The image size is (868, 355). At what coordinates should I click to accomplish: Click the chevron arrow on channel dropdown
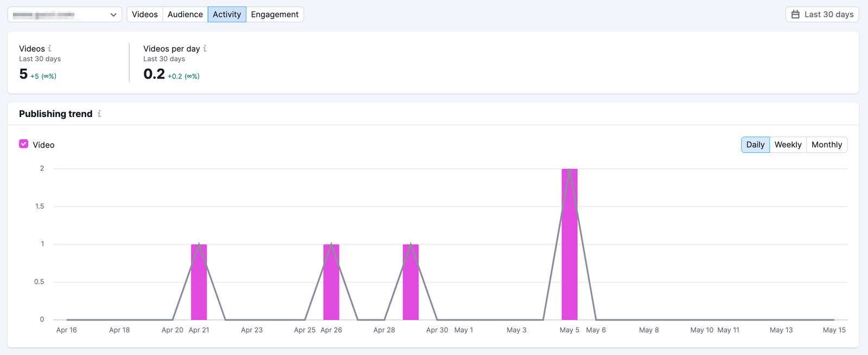pyautogui.click(x=113, y=15)
